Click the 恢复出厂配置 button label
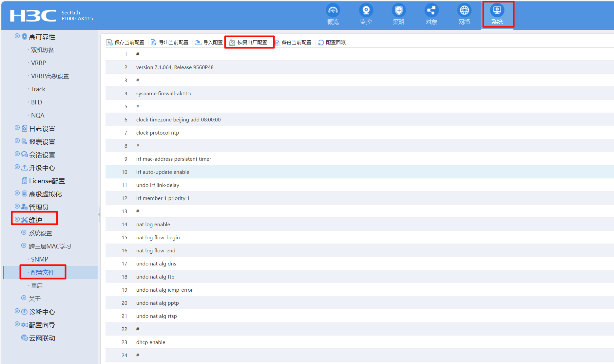614x364 pixels. click(252, 43)
